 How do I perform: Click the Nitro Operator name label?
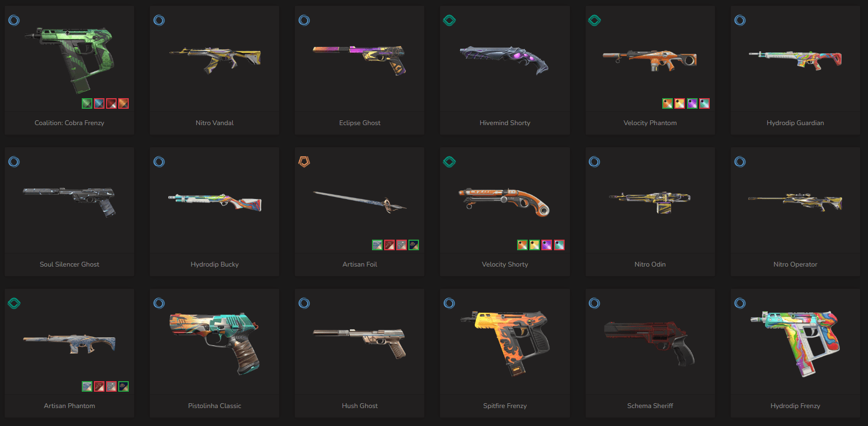point(795,264)
